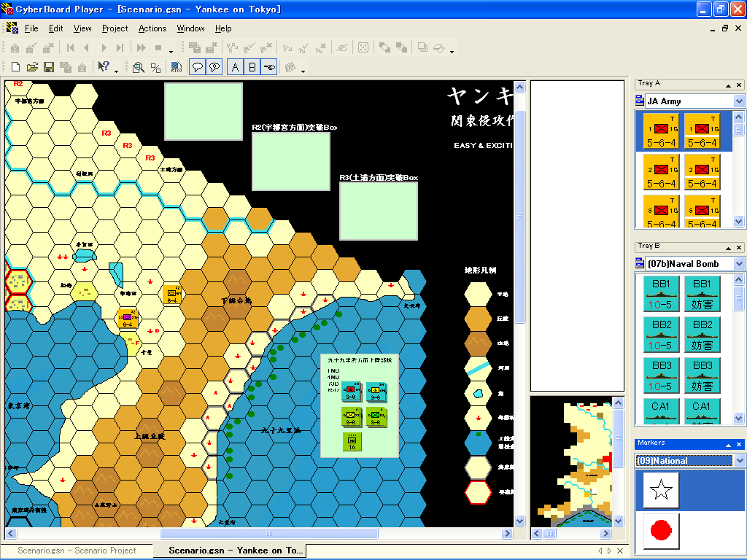Close the Markers panel

coord(739,444)
